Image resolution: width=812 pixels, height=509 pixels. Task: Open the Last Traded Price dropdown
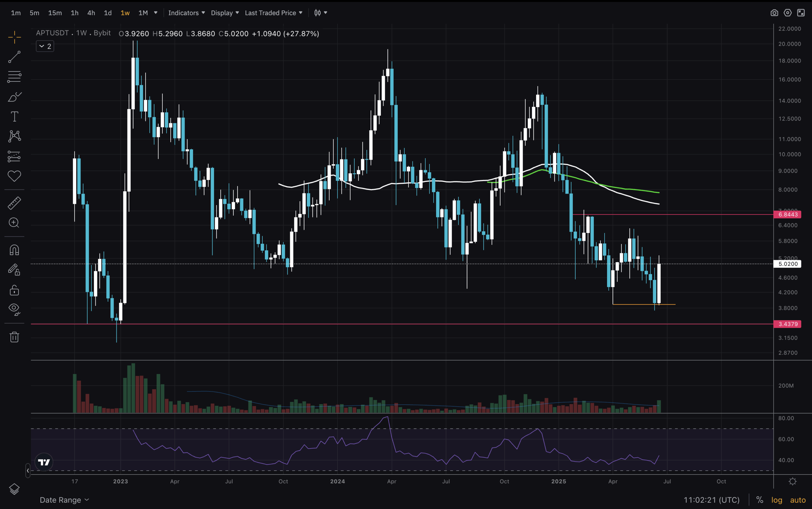(x=273, y=13)
